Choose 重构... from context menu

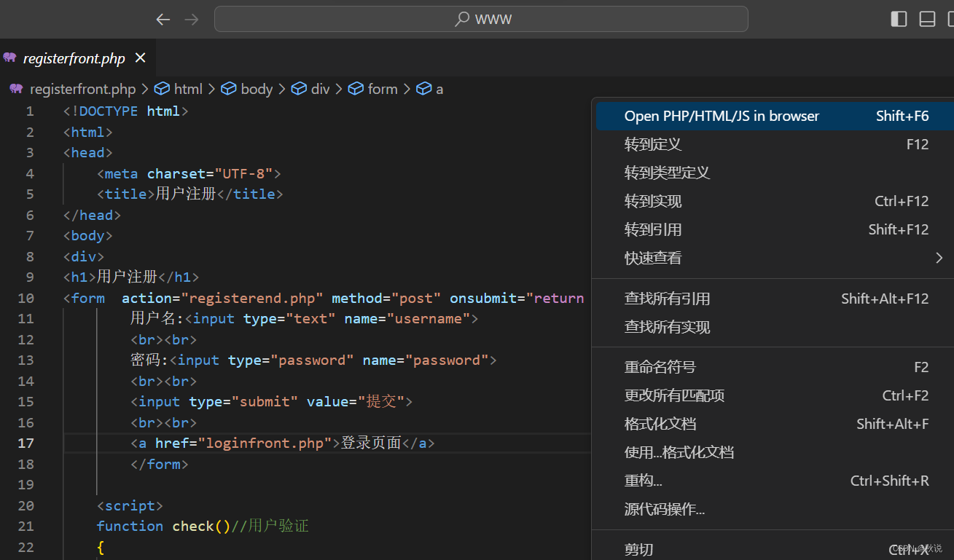tap(775, 481)
